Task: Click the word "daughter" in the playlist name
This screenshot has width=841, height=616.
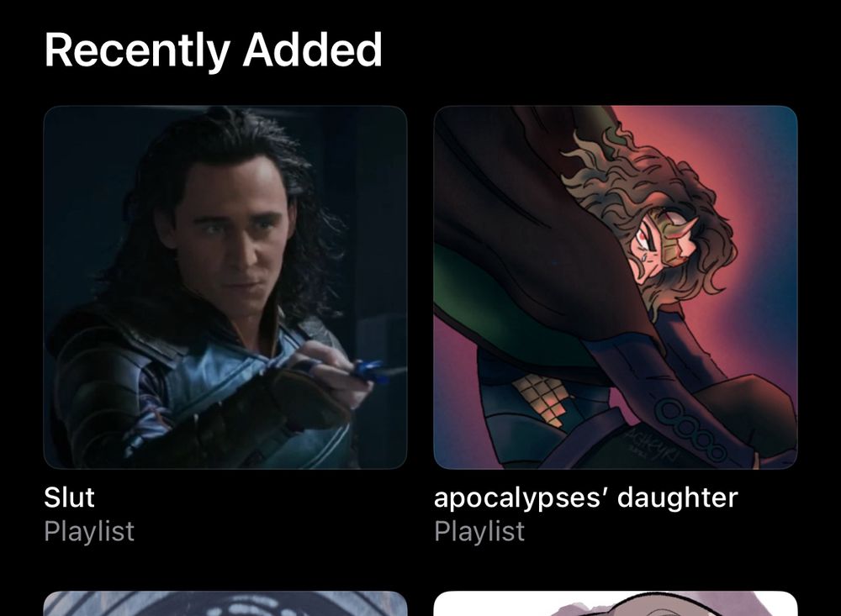Action: pos(677,498)
